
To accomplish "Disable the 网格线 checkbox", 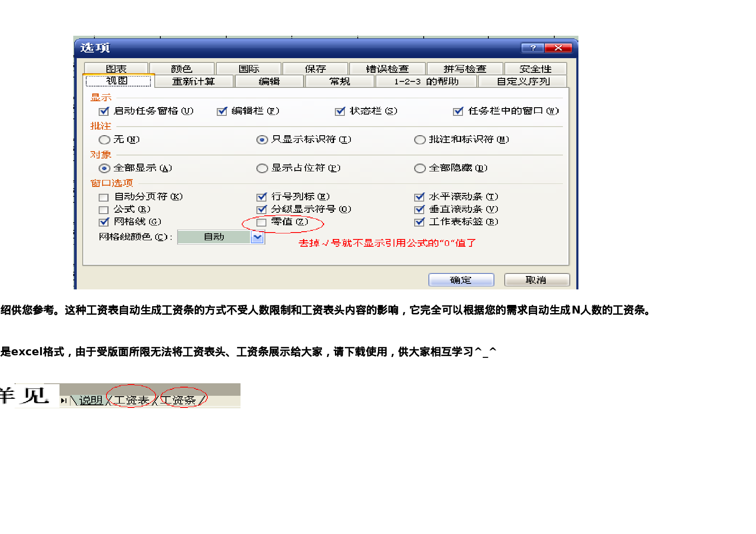I will pos(103,222).
